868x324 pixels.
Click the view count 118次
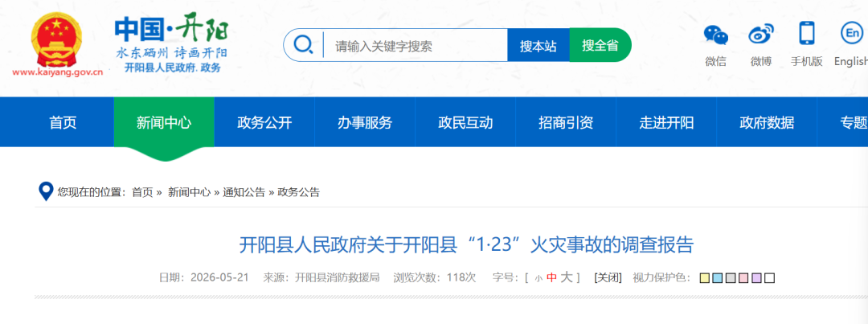[x=461, y=277]
